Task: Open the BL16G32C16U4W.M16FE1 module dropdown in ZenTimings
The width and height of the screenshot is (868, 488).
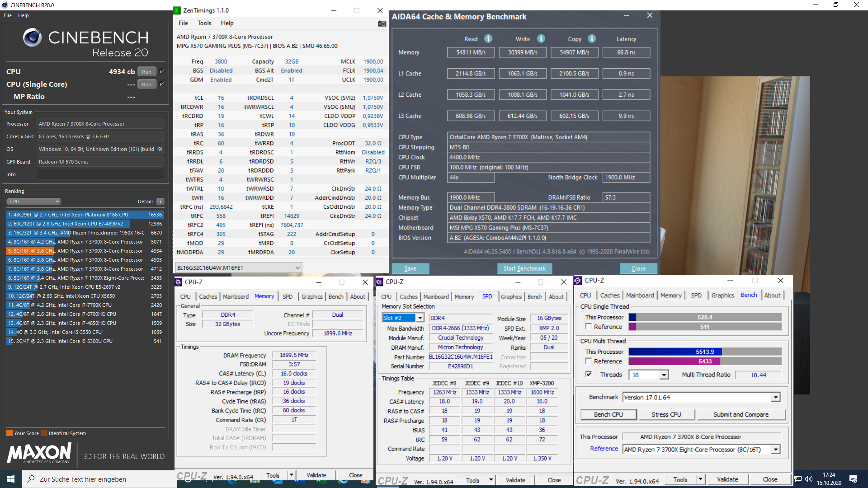Action: (239, 267)
